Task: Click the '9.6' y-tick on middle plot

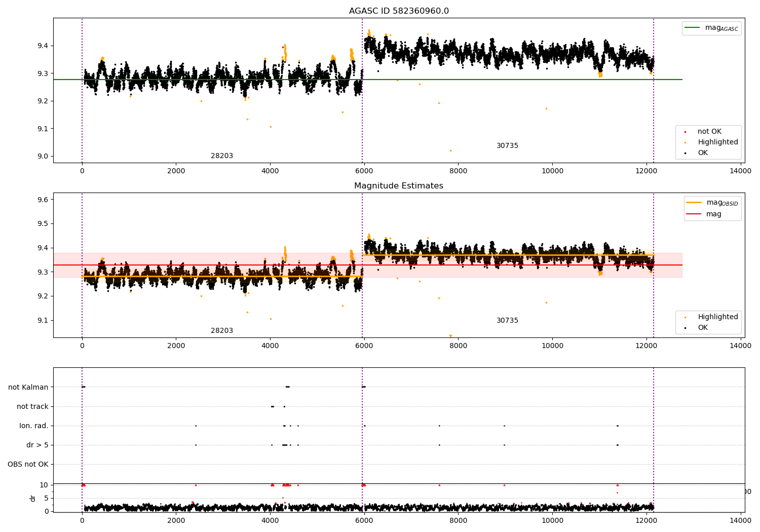Action: pos(43,200)
